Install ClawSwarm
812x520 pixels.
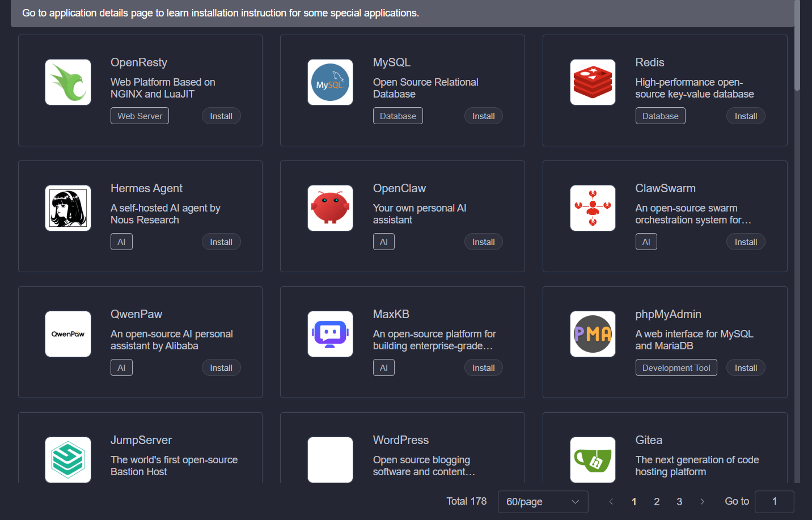point(746,242)
